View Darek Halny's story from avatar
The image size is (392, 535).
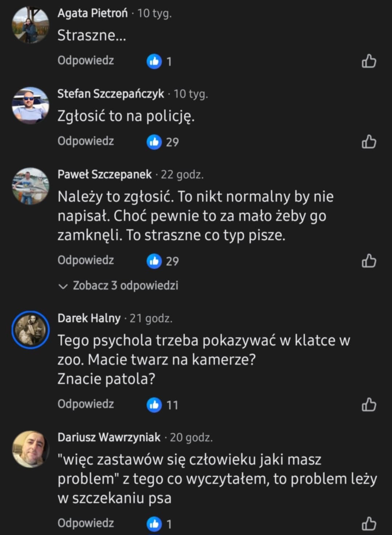coord(30,330)
